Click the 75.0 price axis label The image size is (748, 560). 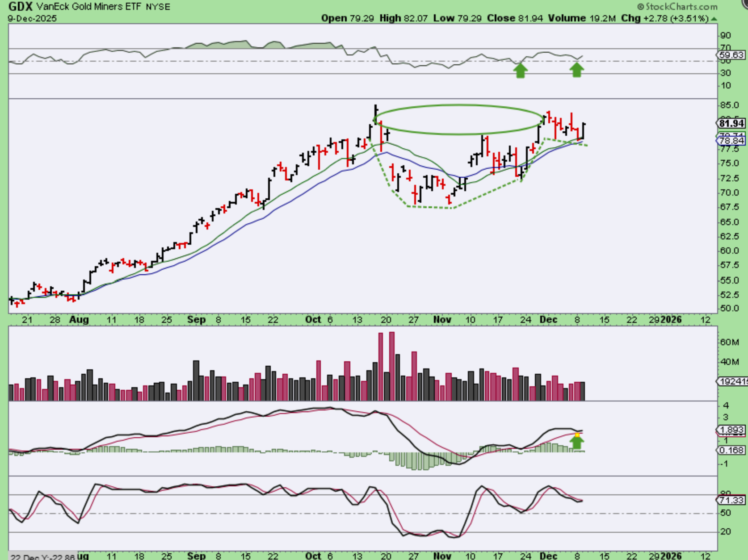pyautogui.click(x=729, y=163)
